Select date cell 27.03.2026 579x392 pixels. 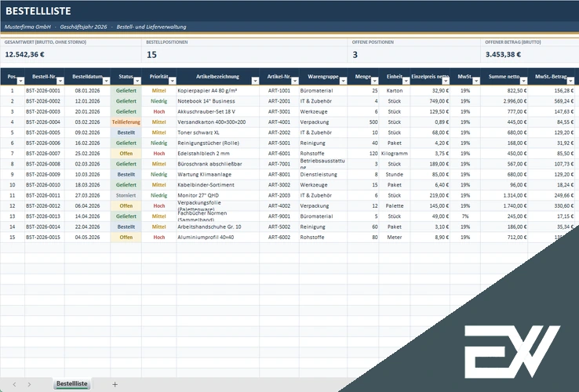[88, 195]
